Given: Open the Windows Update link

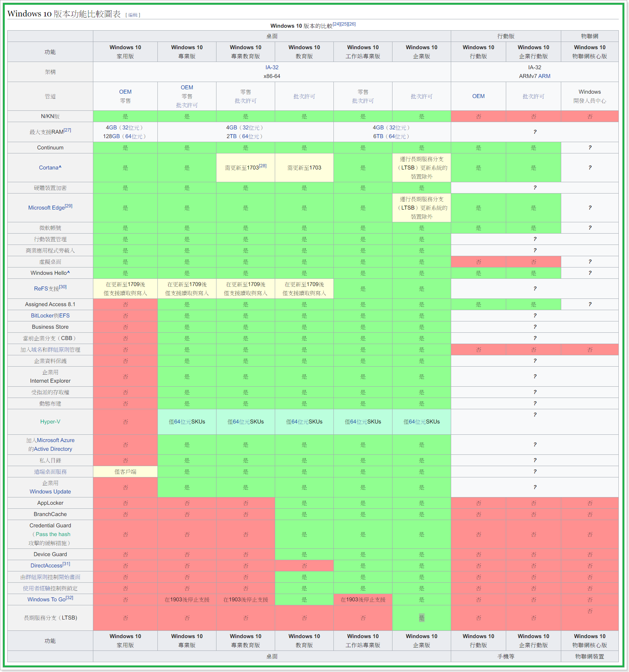Looking at the screenshot, I should click(x=50, y=492).
